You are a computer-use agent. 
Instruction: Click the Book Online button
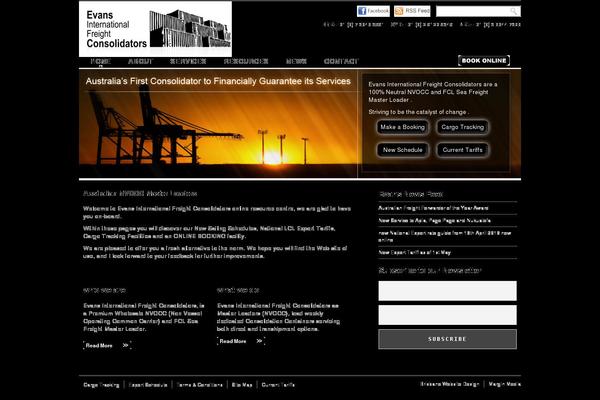tap(484, 60)
